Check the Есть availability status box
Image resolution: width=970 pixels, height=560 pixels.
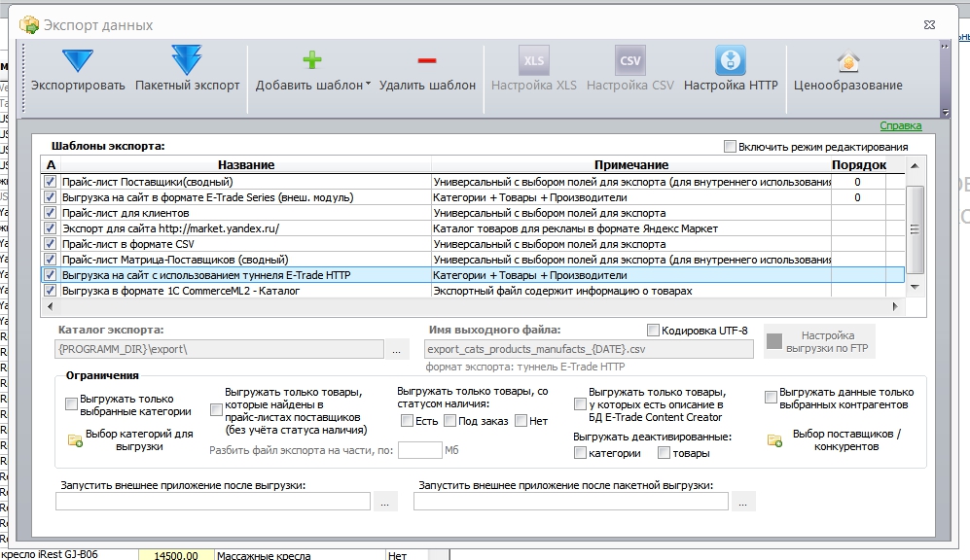407,420
